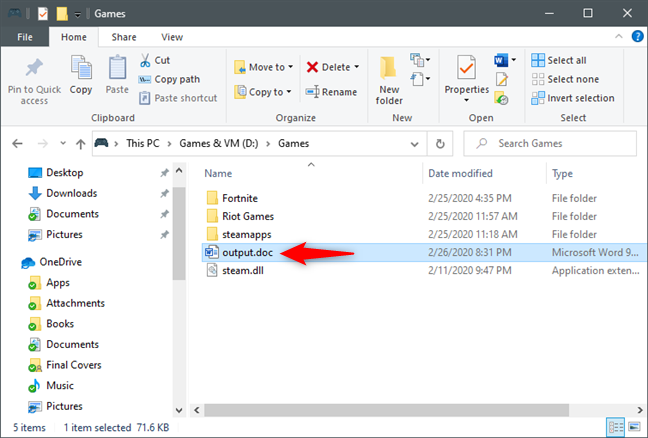This screenshot has height=438, width=648.
Task: Switch to Details view toggle in status bar
Action: [615, 427]
